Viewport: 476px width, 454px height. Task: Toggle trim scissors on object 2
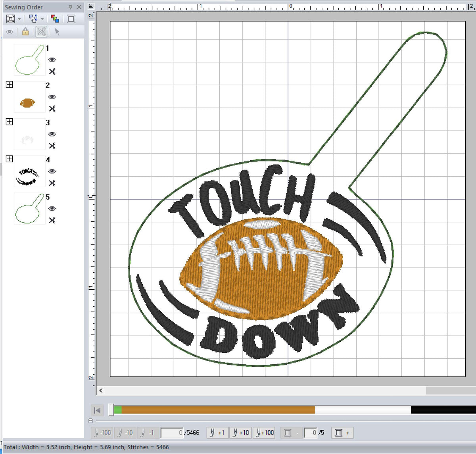[x=52, y=109]
